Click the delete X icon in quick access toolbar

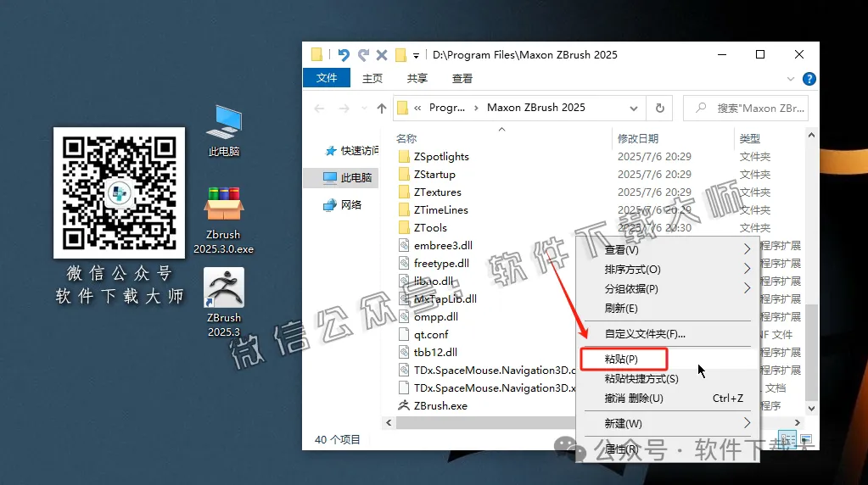[x=382, y=55]
